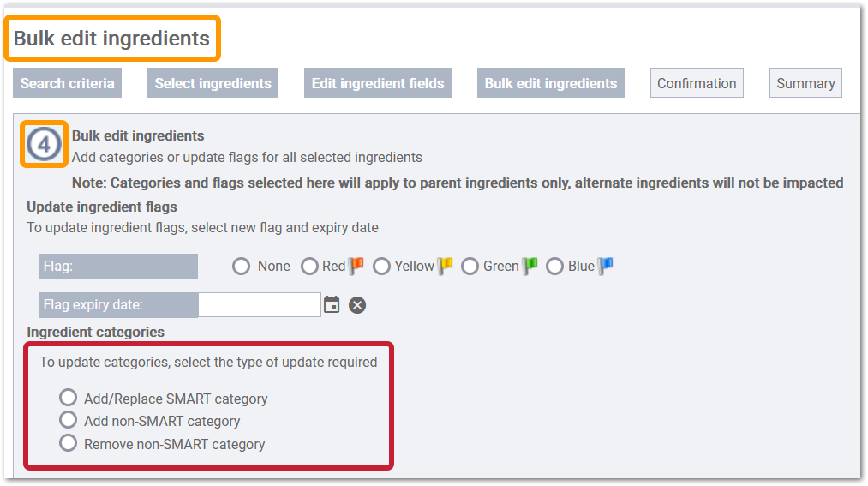
Task: Click inside the Flag expiry date field
Action: pyautogui.click(x=259, y=305)
